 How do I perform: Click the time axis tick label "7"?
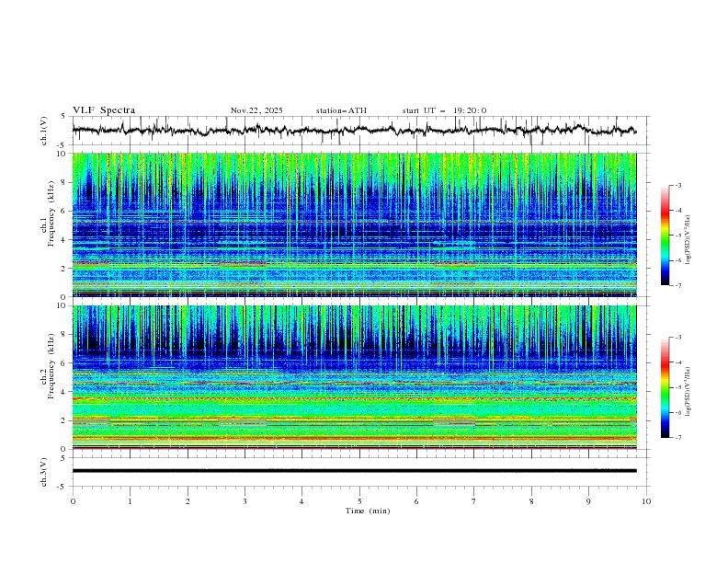[x=474, y=501]
